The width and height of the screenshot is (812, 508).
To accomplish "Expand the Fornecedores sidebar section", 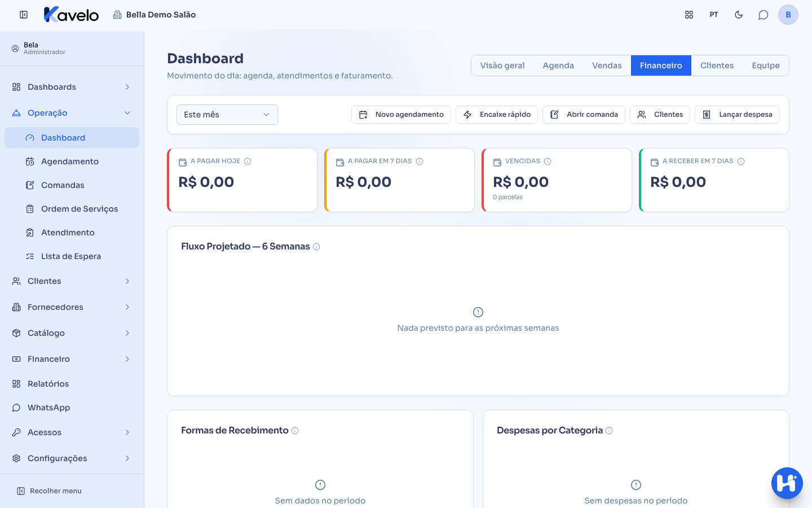I will pos(72,307).
